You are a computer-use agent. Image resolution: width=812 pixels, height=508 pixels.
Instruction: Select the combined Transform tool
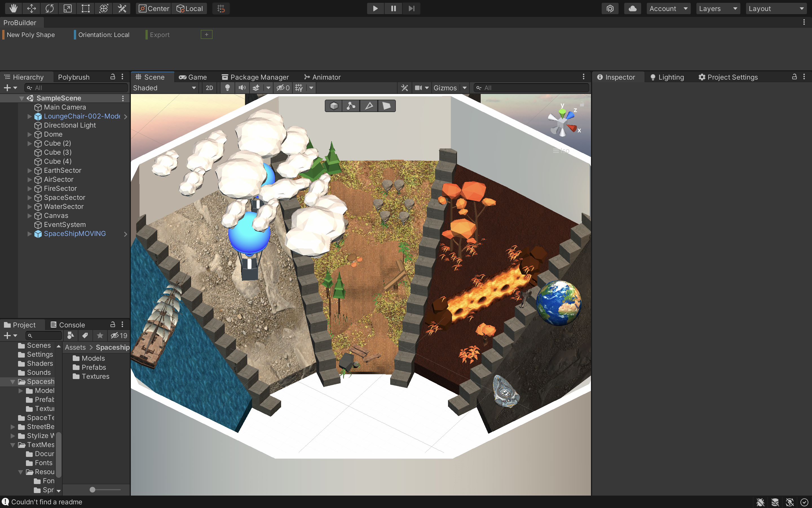(x=104, y=8)
